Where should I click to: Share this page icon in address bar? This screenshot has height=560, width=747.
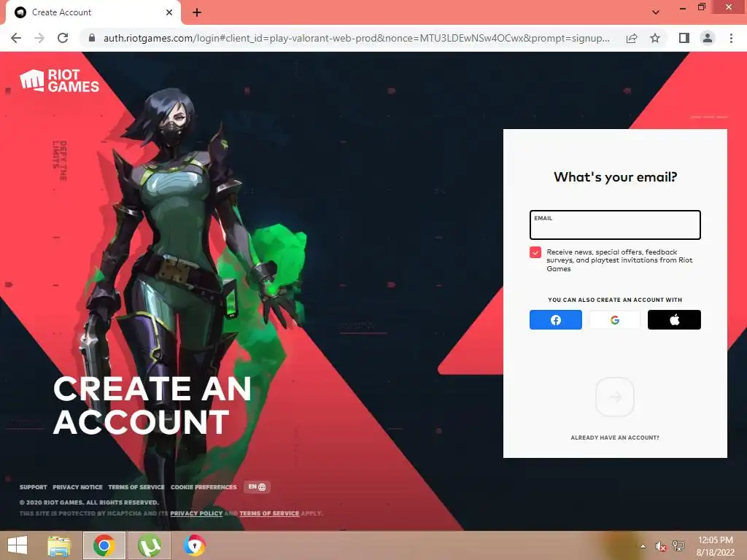632,38
